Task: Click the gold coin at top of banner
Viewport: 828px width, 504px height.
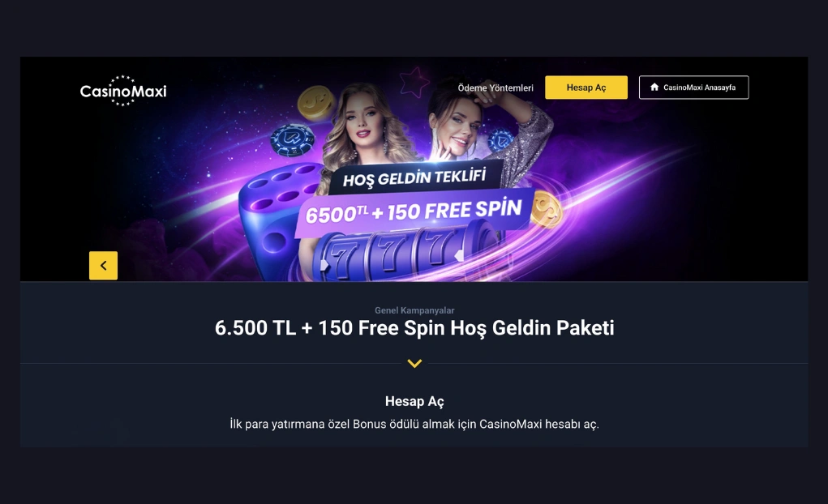Action: pyautogui.click(x=315, y=103)
